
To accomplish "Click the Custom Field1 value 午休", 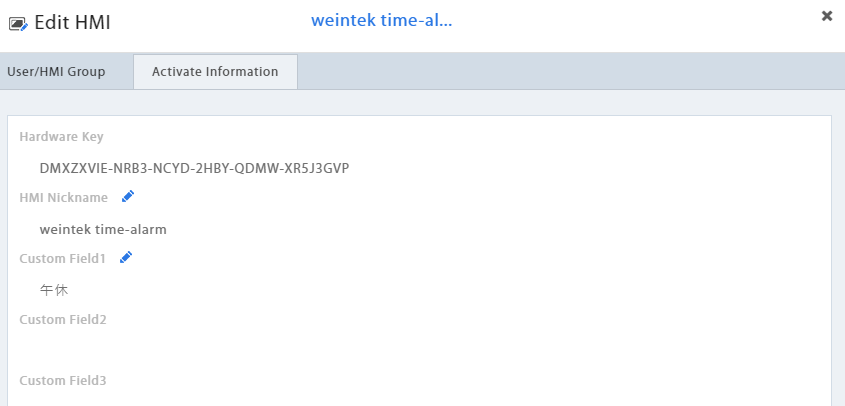I will [x=54, y=291].
